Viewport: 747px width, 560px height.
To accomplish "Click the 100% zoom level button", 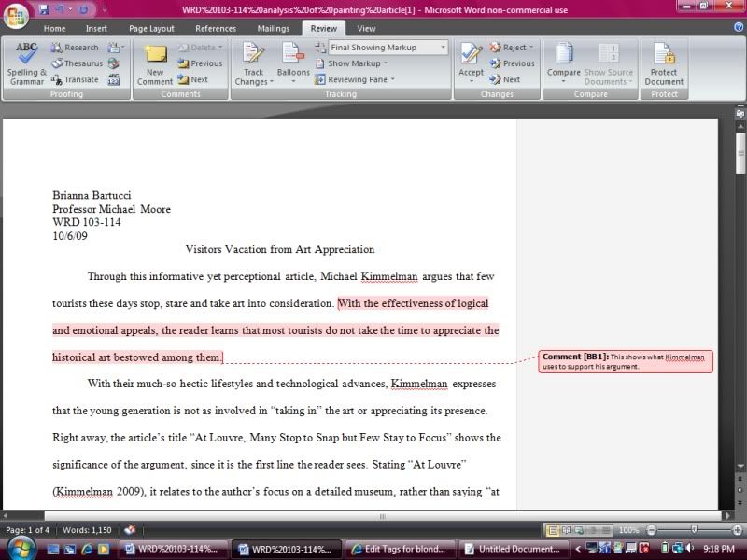I will 628,530.
